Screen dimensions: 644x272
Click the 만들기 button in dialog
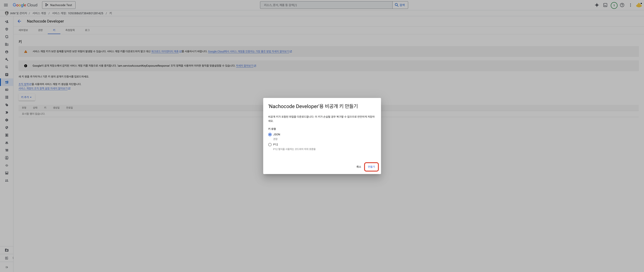point(371,167)
